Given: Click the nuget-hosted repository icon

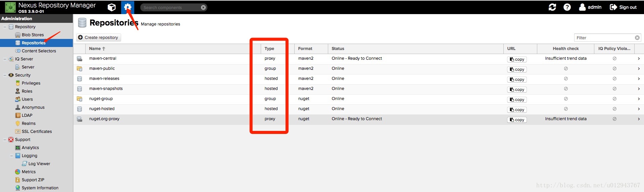Looking at the screenshot, I should point(80,109).
